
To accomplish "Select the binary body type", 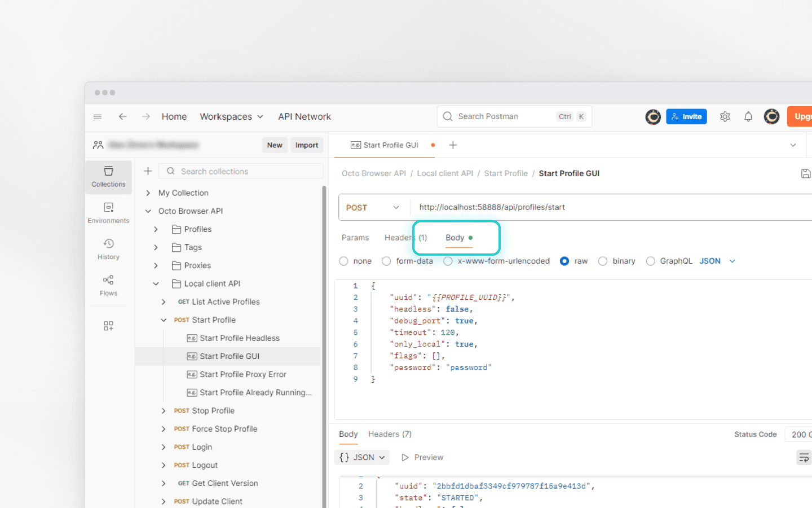I will pos(603,261).
